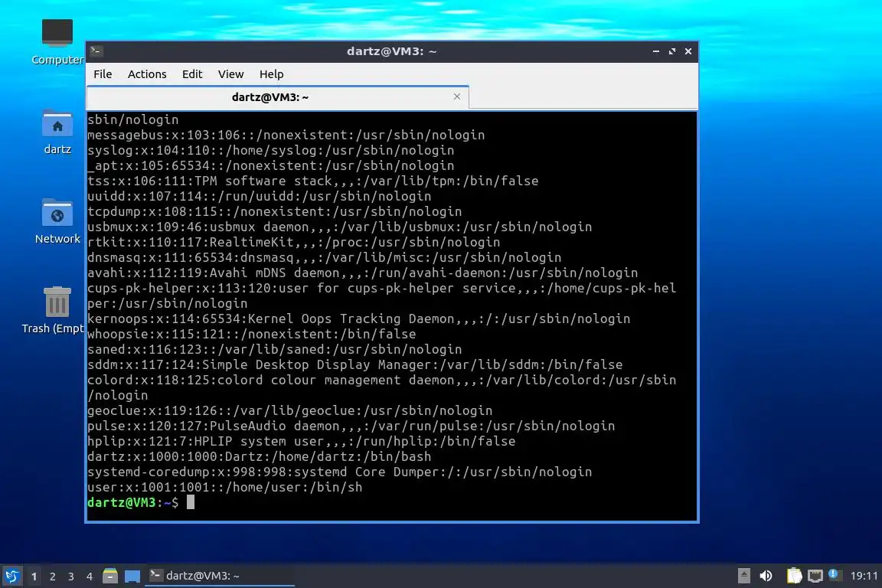Open the update notifier tray icon
882x588 pixels.
835,575
